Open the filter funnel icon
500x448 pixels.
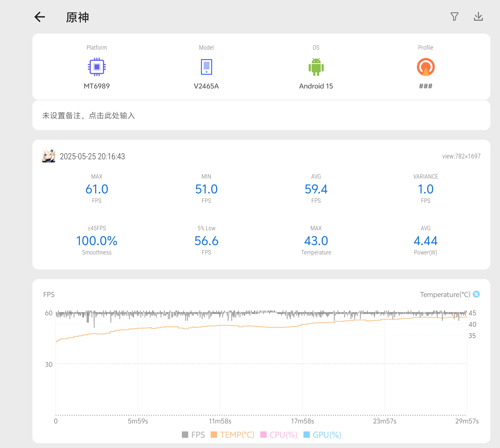[x=455, y=17]
